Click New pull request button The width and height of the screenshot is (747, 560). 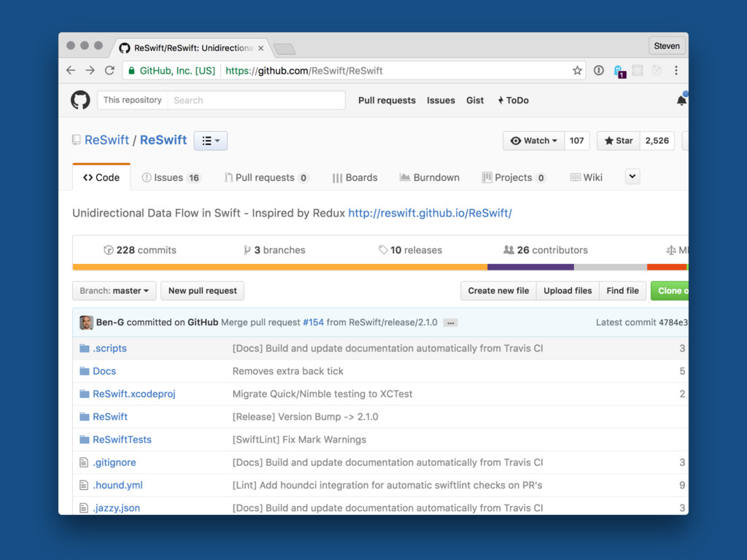(x=203, y=290)
